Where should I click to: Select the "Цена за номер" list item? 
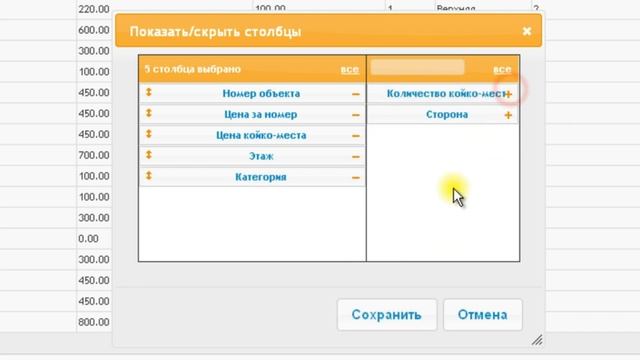252,114
